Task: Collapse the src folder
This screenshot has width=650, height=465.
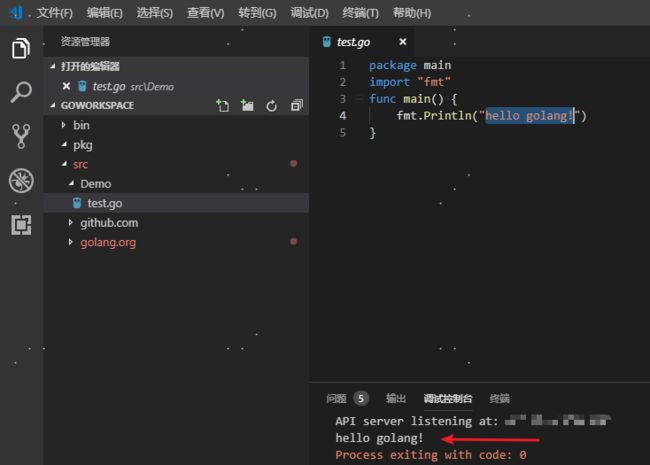Action: 80,164
